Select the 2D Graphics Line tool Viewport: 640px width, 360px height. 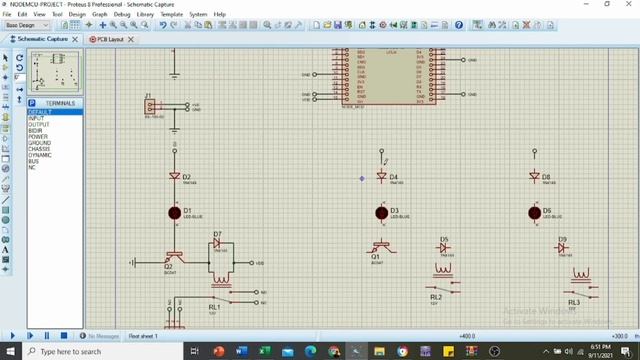coord(5,200)
